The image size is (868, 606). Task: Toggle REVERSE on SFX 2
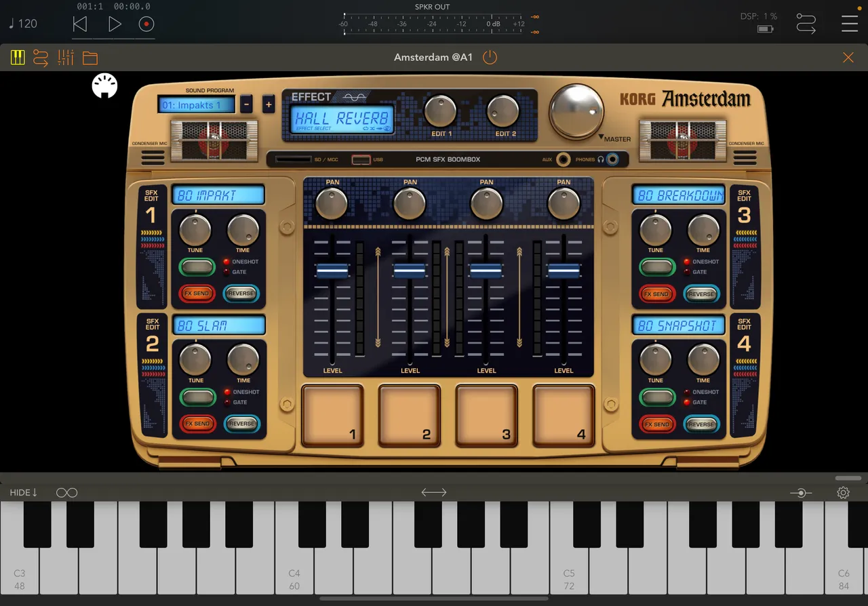[241, 424]
